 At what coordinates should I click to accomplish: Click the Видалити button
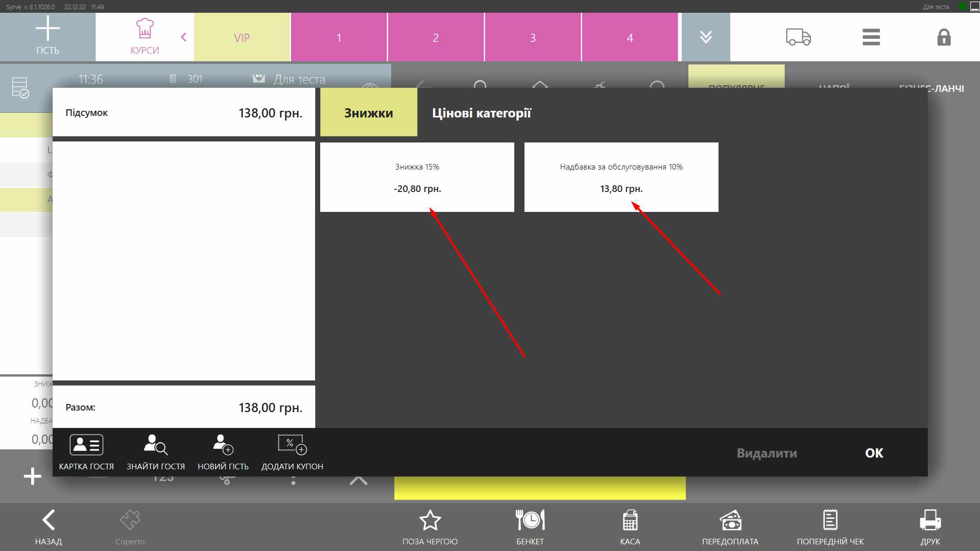pos(767,453)
